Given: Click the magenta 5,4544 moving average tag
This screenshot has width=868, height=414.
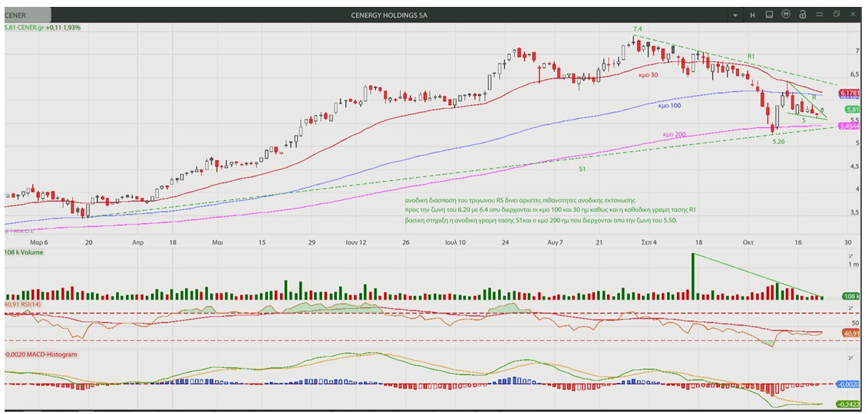Looking at the screenshot, I should [x=848, y=126].
